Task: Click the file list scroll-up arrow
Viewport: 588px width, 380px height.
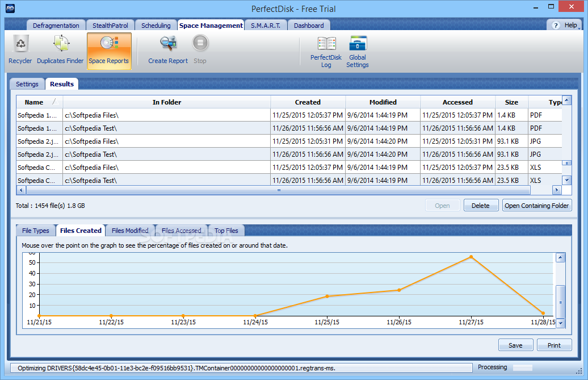Action: click(x=567, y=100)
